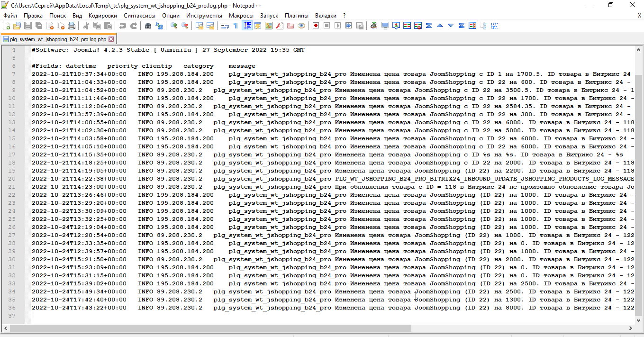
Task: Toggle the indent guide toolbar button
Action: point(247,26)
